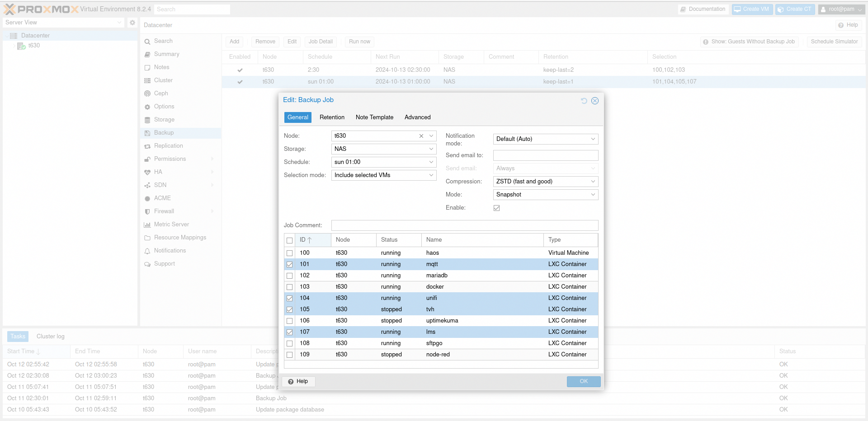Click the Replication icon in sidebar
The height and width of the screenshot is (421, 868).
tap(147, 146)
